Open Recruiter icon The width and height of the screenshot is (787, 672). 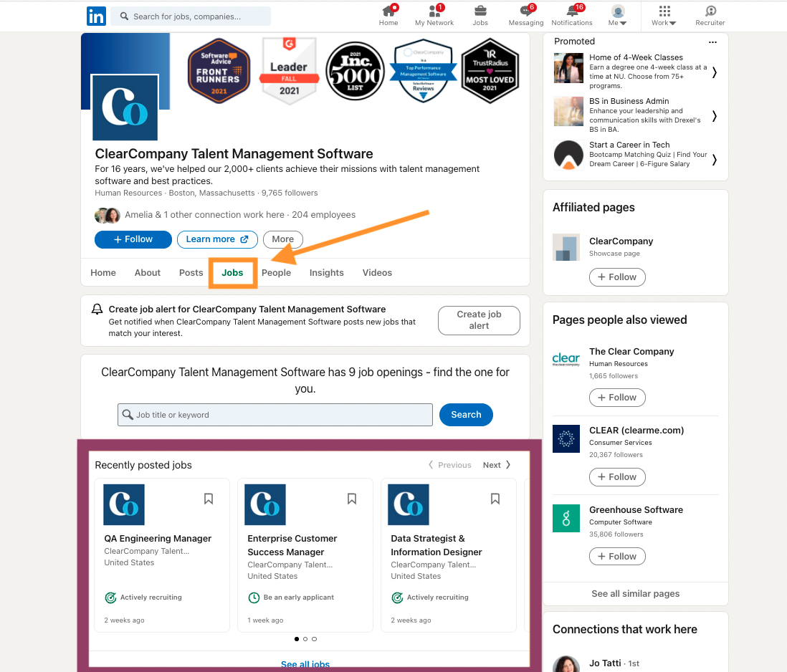pyautogui.click(x=710, y=16)
